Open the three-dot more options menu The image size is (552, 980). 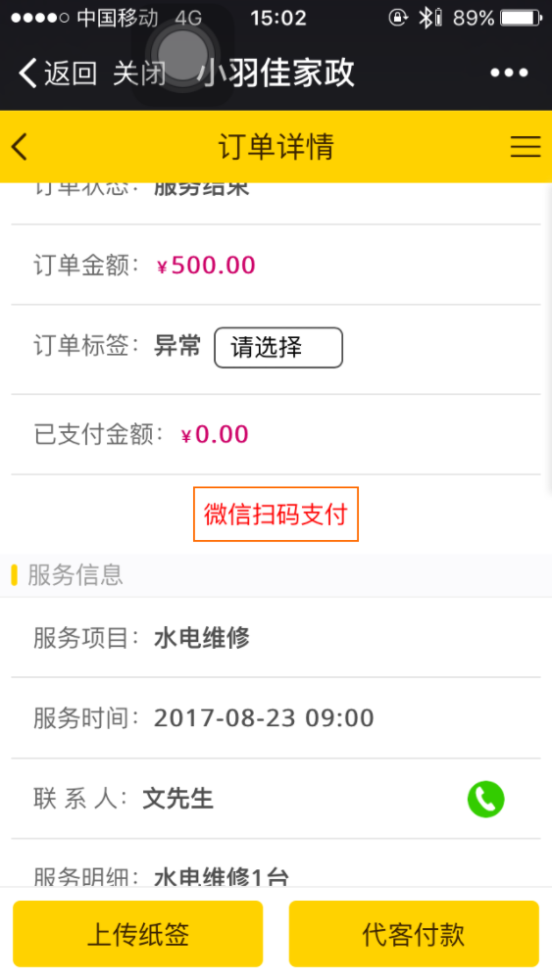(x=509, y=73)
